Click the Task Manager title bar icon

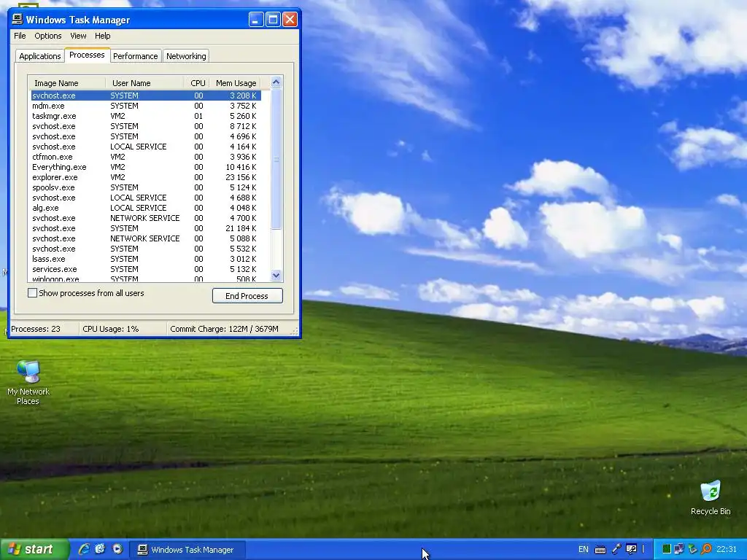pyautogui.click(x=18, y=20)
